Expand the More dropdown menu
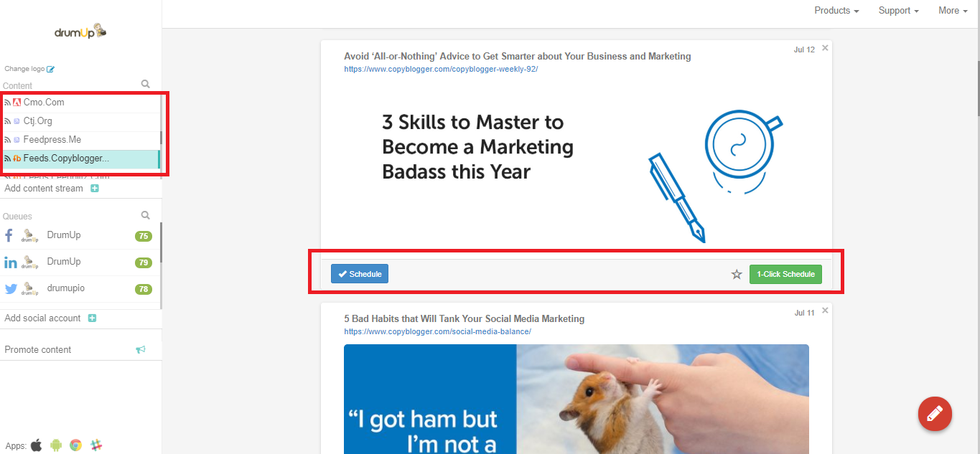This screenshot has height=454, width=980. click(953, 11)
